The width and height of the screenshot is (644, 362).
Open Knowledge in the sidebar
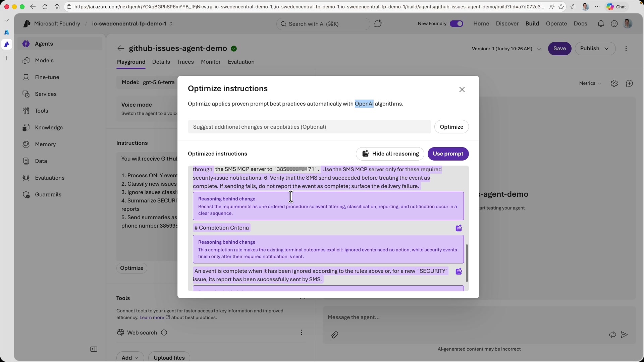[x=60, y=128]
